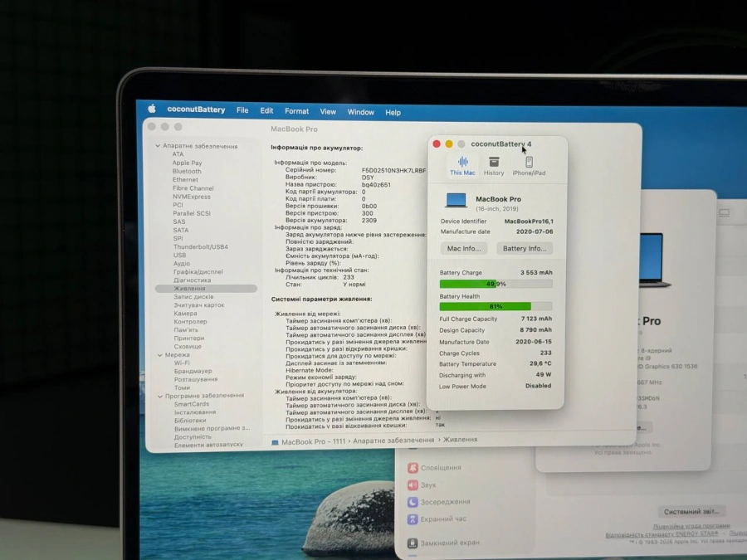The height and width of the screenshot is (560, 747).
Task: Open the Apple menu
Action: (152, 109)
